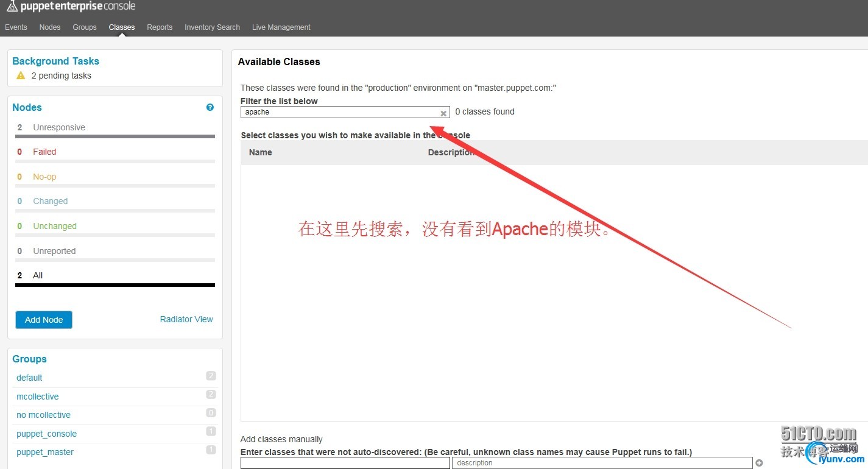Click the '2 pending tasks' text
The width and height of the screenshot is (868, 469).
pos(62,76)
